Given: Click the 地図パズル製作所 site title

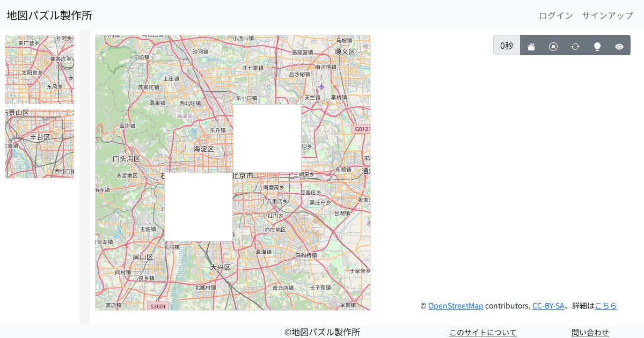Looking at the screenshot, I should point(49,15).
